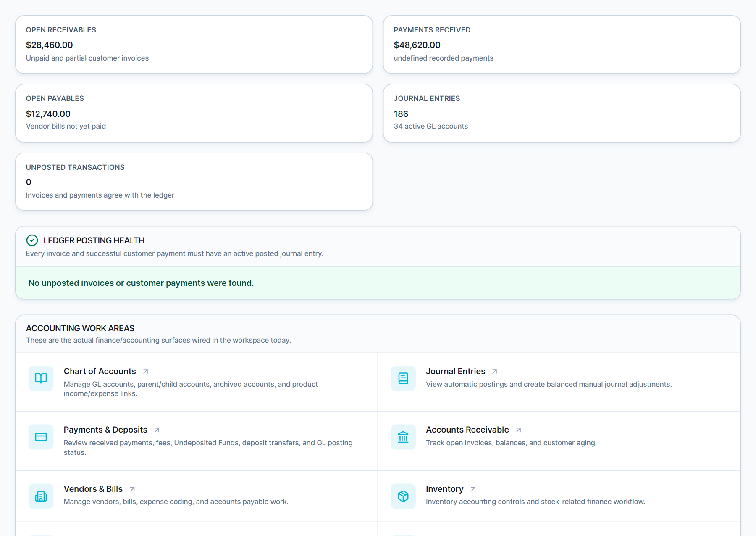756x536 pixels.
Task: Click 'undefined recorded payments' text
Action: (444, 58)
